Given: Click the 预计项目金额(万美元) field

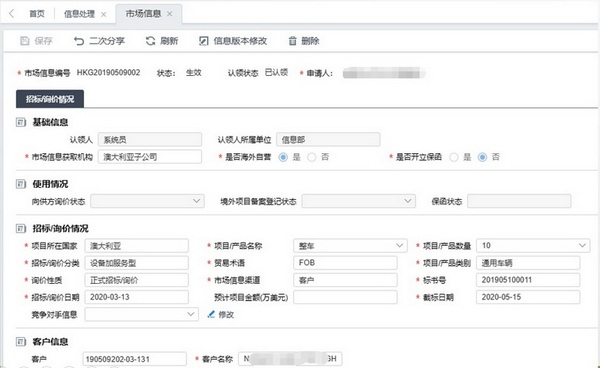Looking at the screenshot, I should (345, 298).
